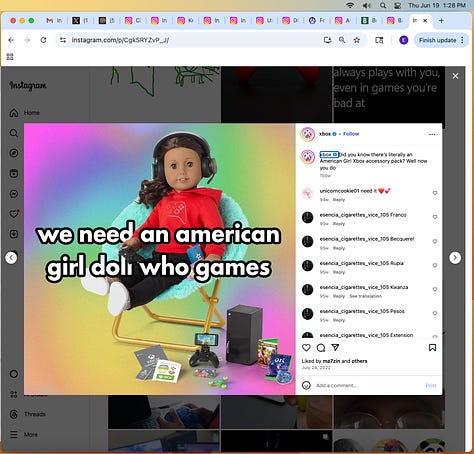474x454 pixels.
Task: Click See translation on Kwanza comment
Action: click(365, 296)
